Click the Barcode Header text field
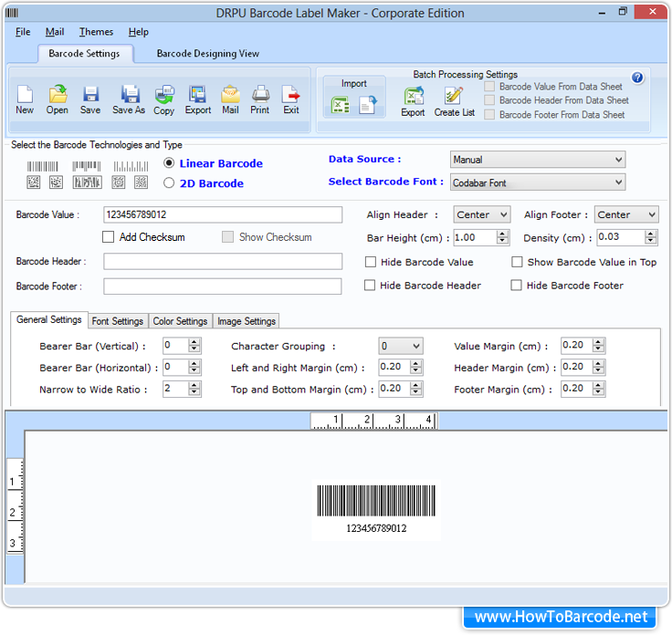Screen dimensions: 672x635 [x=223, y=262]
